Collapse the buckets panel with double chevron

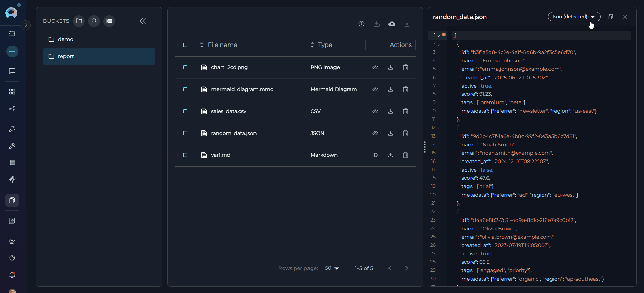click(143, 21)
